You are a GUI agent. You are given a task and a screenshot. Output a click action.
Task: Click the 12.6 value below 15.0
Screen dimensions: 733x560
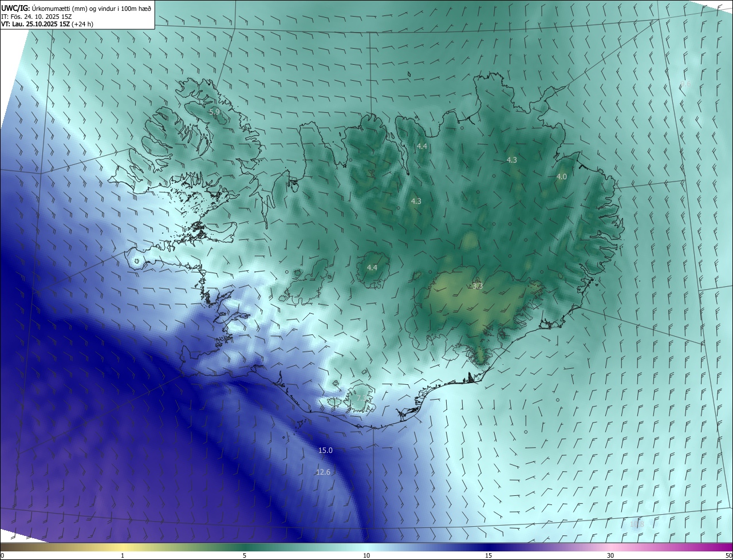[x=324, y=472]
